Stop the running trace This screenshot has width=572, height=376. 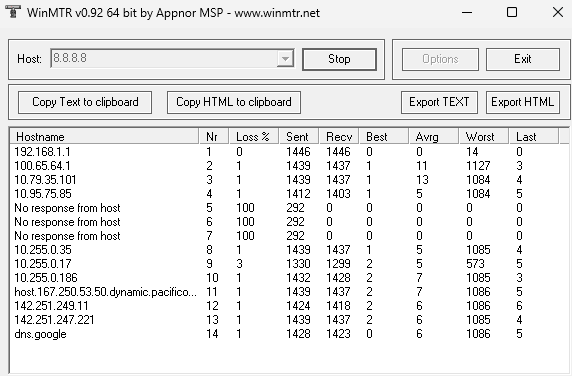(x=339, y=59)
